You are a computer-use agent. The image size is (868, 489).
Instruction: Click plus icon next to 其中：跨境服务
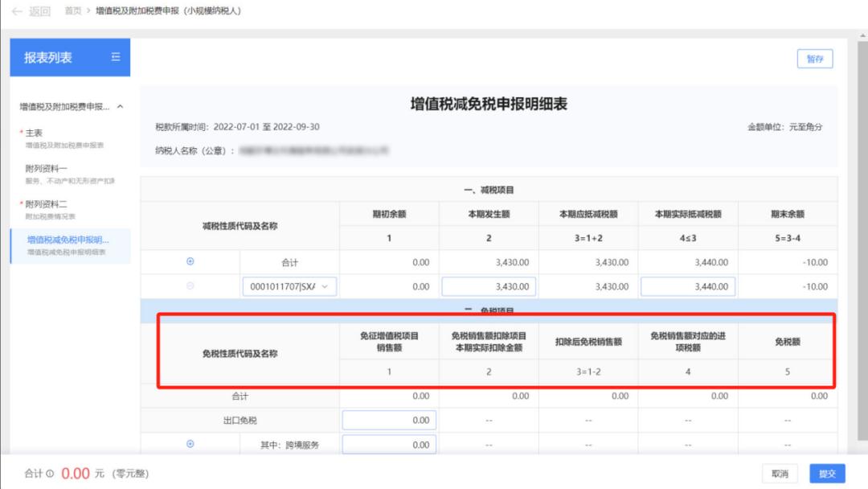click(x=190, y=444)
